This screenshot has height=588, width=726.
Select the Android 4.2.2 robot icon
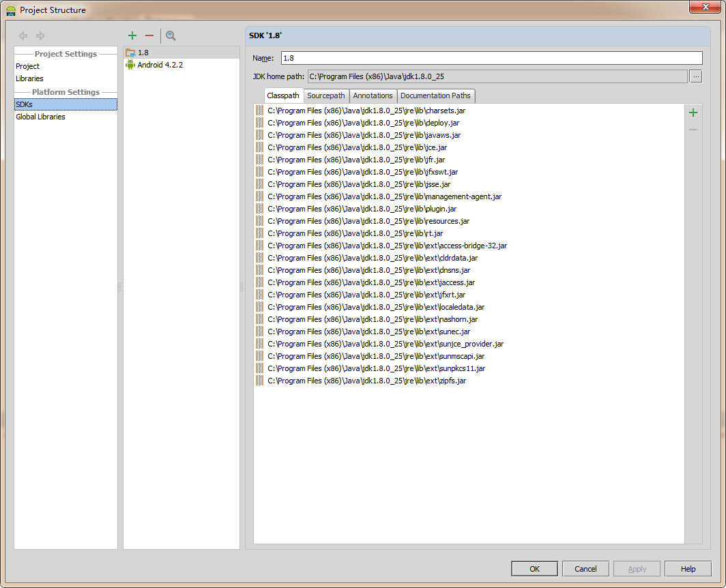tap(130, 65)
